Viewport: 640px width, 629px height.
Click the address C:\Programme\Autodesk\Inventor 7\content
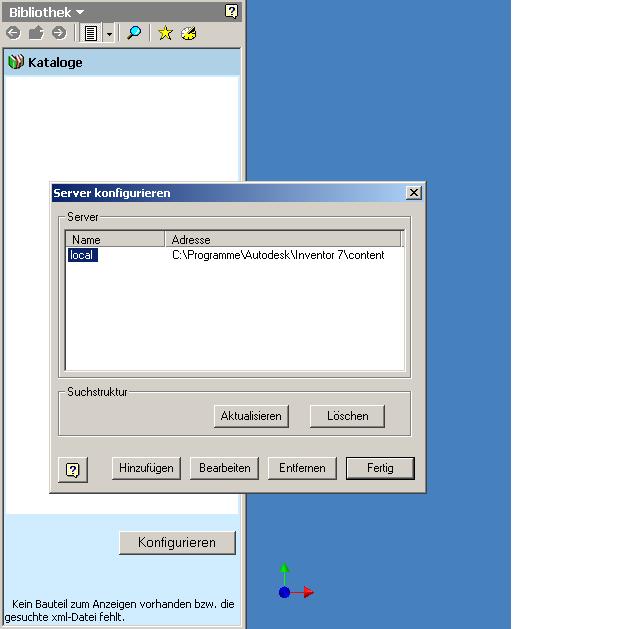pos(278,255)
